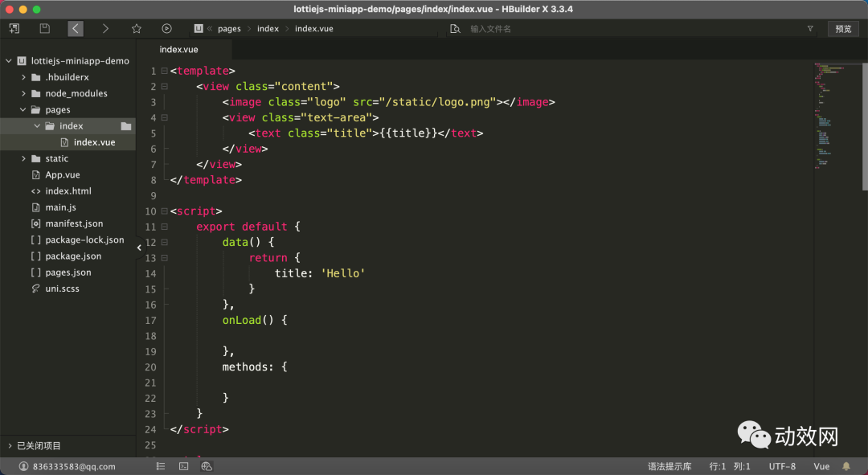Viewport: 868px width, 475px height.
Task: Collapse the pages folder
Action: [23, 109]
